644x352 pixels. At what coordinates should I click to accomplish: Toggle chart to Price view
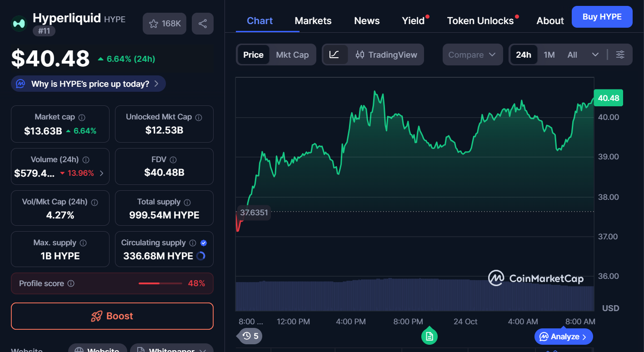tap(253, 55)
